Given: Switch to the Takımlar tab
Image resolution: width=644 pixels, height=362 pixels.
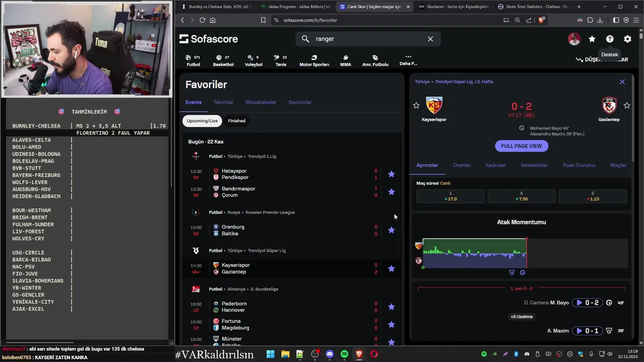Looking at the screenshot, I should (223, 102).
